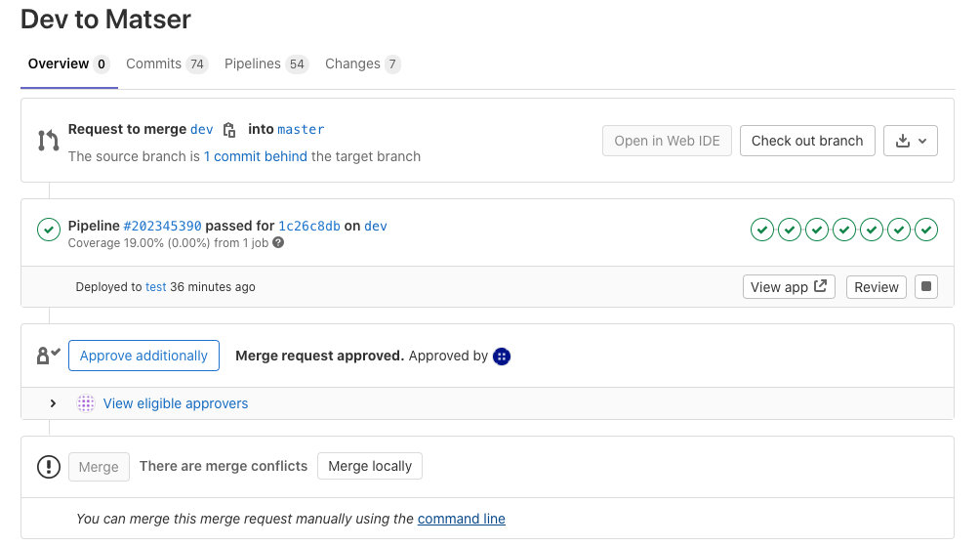Stop the test environment using the square icon
Image resolution: width=980 pixels, height=546 pixels.
pyautogui.click(x=925, y=286)
